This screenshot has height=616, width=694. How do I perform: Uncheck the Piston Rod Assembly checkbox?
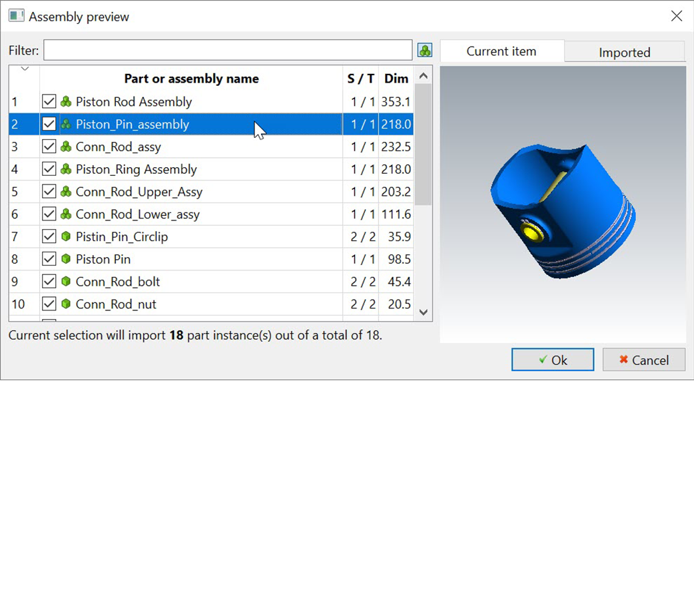[49, 102]
